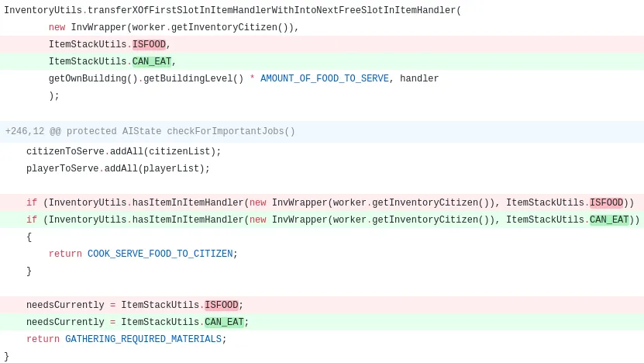Click the 'return' keyword before COOK_SERVE_FOOD_TO_CITIZEN

[65, 254]
